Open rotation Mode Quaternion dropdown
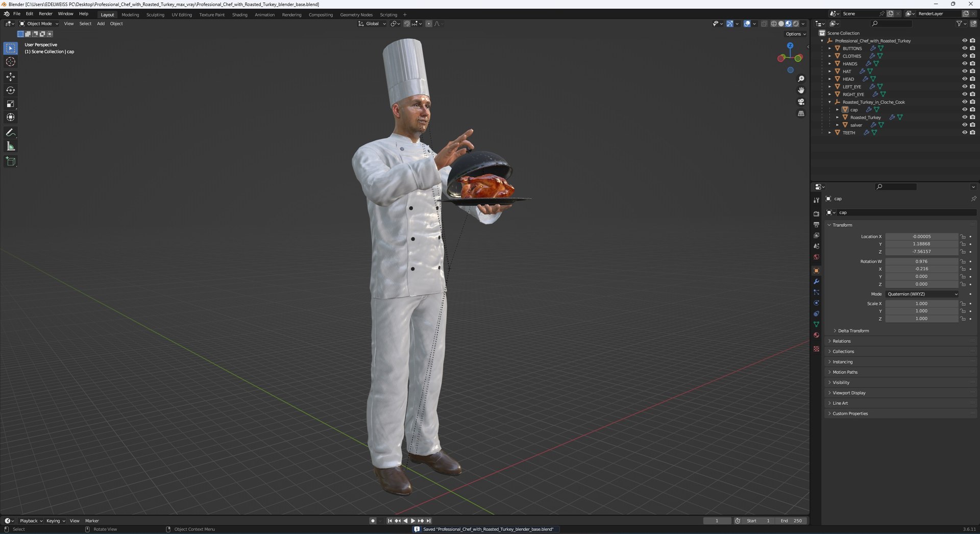Image resolution: width=980 pixels, height=534 pixels. [922, 294]
